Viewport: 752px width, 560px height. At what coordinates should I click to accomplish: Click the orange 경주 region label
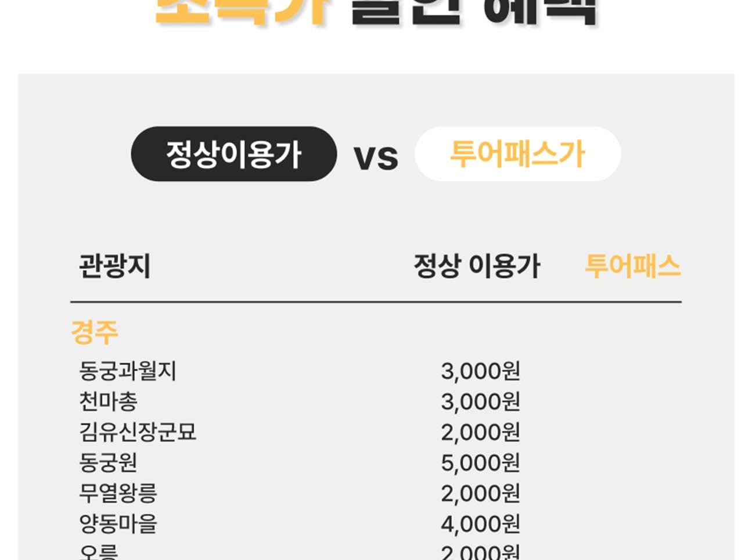click(94, 332)
